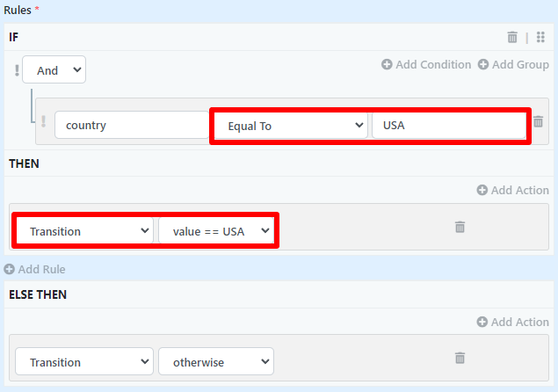The height and width of the screenshot is (392, 558).
Task: Delete the 'otherwise' transition action
Action: click(459, 358)
